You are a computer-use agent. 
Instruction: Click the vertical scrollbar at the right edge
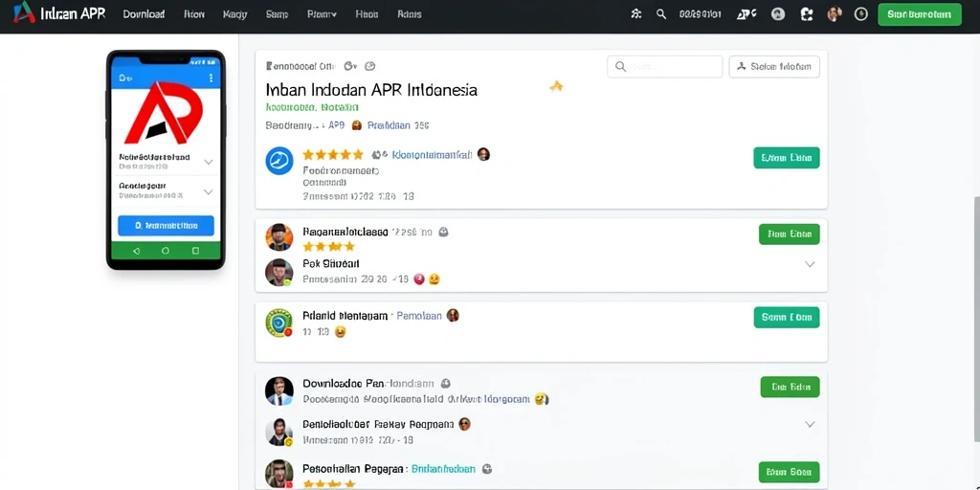[x=977, y=319]
